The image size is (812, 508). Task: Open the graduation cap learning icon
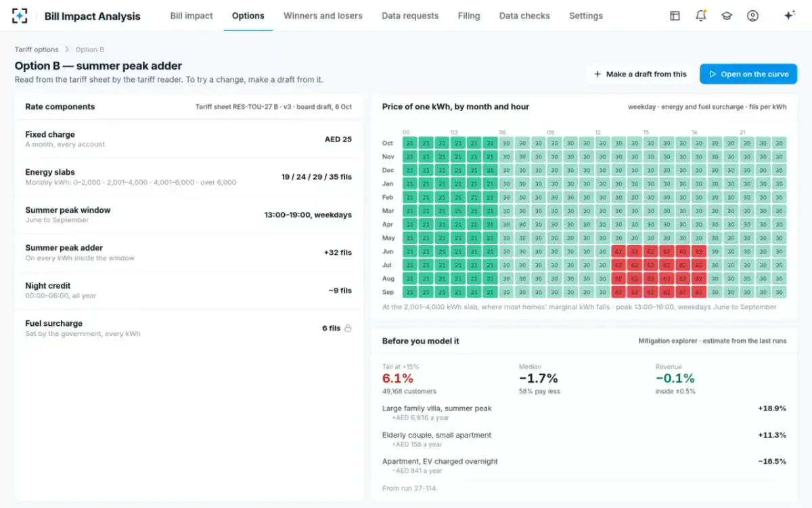(727, 16)
